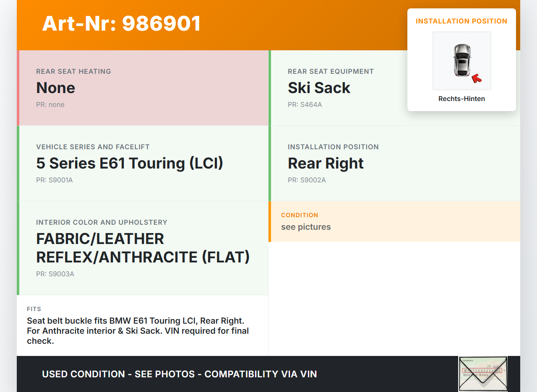Click the top-view car image
The image size is (537, 392).
(461, 60)
